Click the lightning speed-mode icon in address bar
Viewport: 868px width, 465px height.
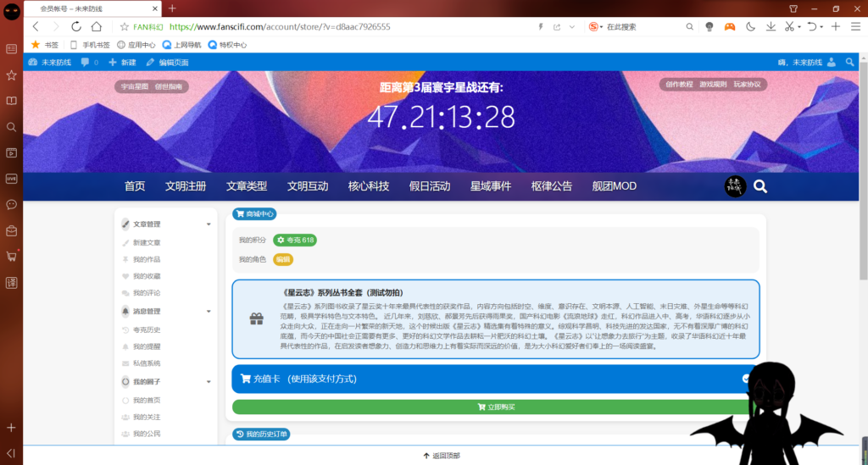pos(541,26)
